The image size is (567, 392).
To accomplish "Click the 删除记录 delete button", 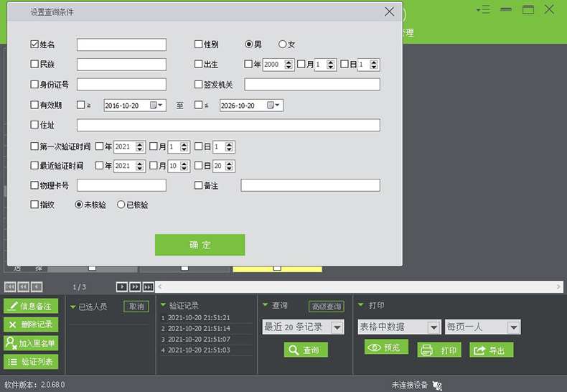I will click(32, 325).
